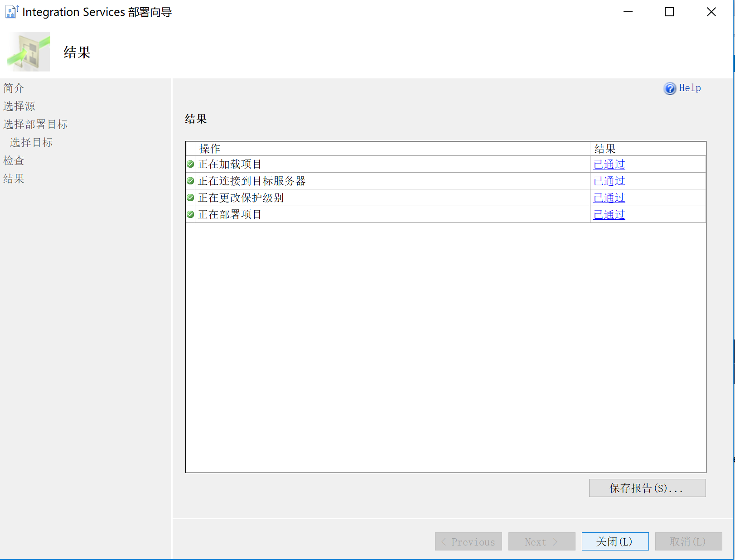
Task: Click the deployment wizard title bar icon
Action: pyautogui.click(x=12, y=12)
